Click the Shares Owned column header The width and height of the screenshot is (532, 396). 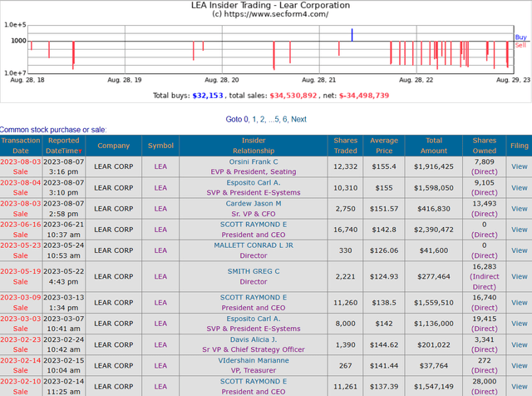point(484,146)
